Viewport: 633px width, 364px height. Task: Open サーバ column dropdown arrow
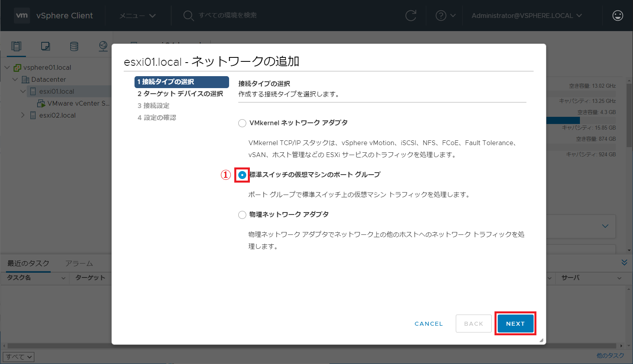point(619,278)
